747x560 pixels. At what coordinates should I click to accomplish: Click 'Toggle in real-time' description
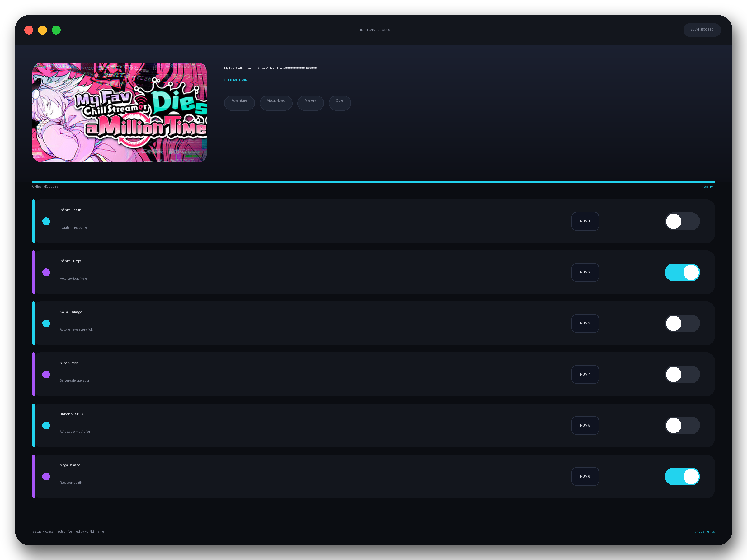(73, 227)
